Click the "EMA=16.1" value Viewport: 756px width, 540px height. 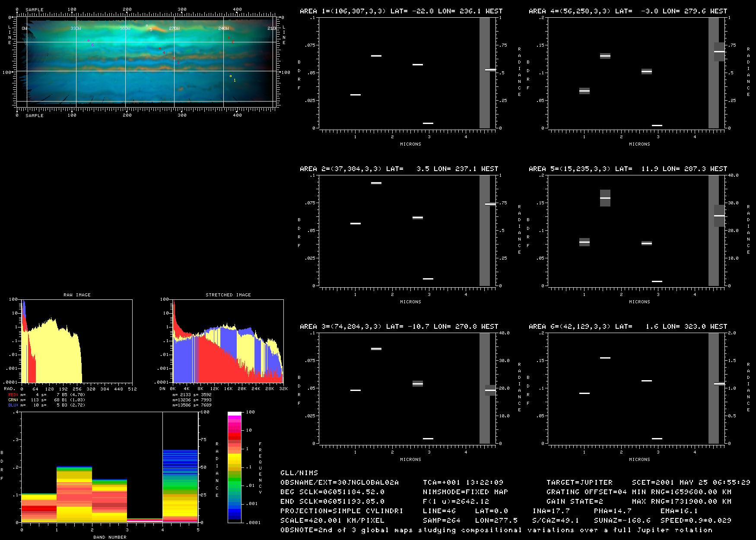coord(679,511)
